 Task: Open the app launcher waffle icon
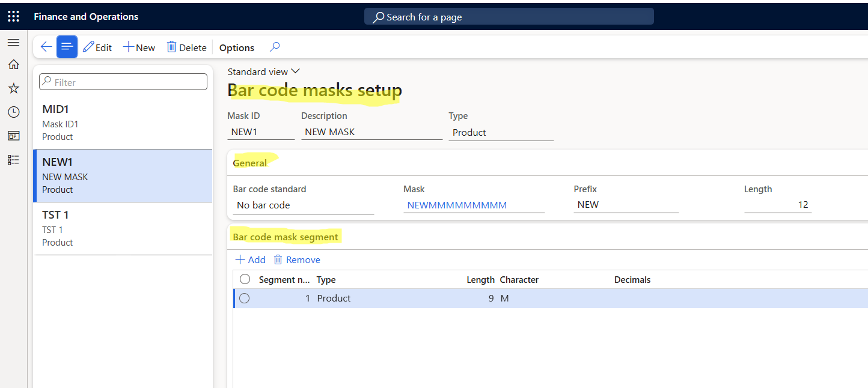[13, 16]
